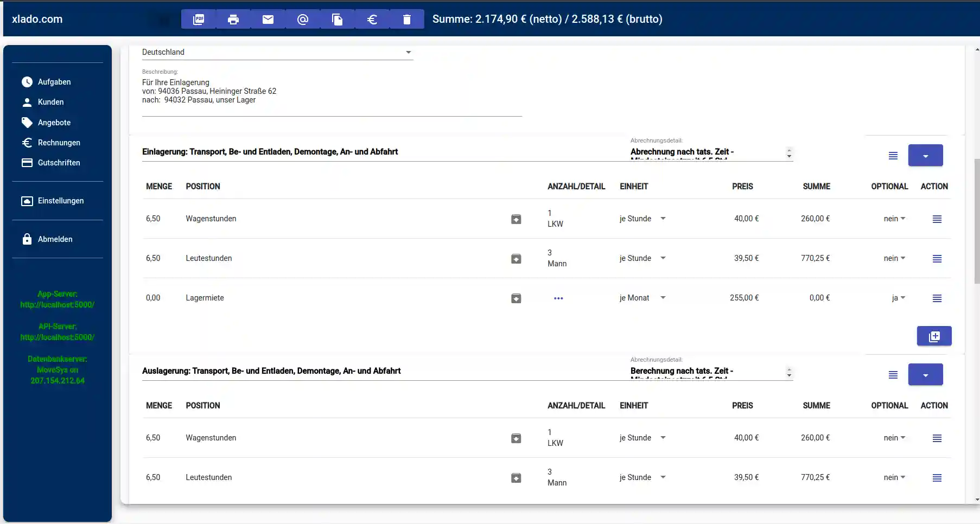
Task: Click 6,50 quantity in Auslagerung Wagenstunden
Action: click(153, 438)
